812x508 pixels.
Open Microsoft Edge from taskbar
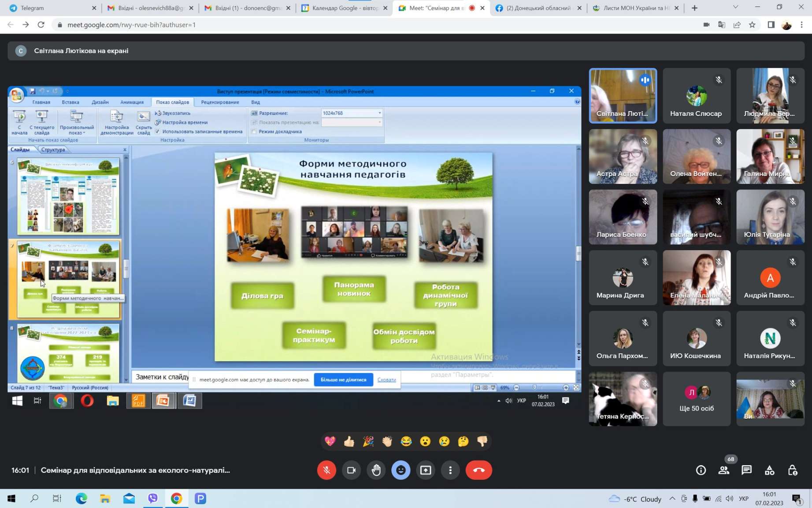(x=81, y=498)
